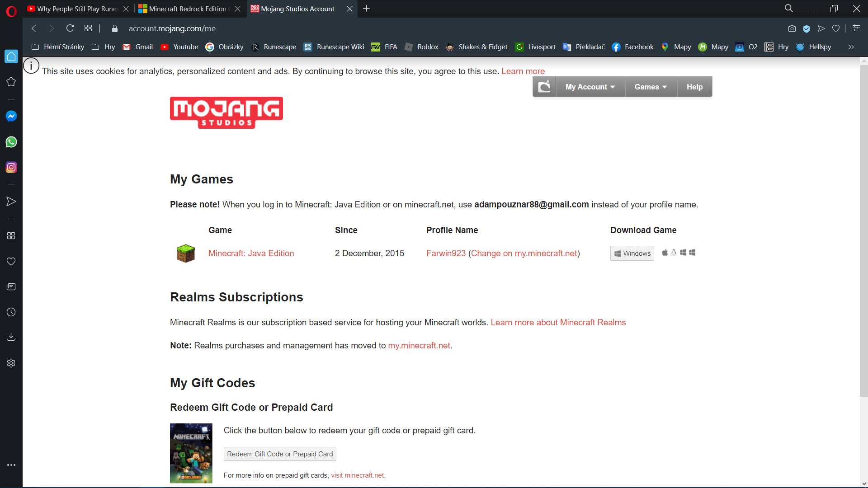
Task: Click the vertical page scrollbar thumb
Action: 864,230
